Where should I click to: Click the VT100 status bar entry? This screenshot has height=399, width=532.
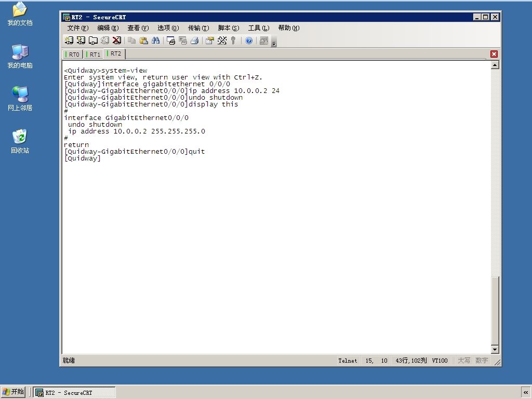[440, 361]
